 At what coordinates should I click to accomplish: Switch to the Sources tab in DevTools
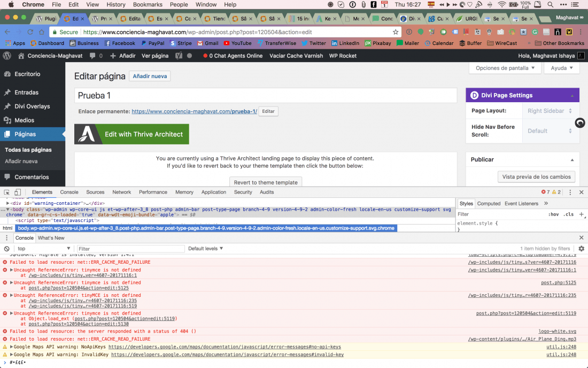(x=95, y=192)
